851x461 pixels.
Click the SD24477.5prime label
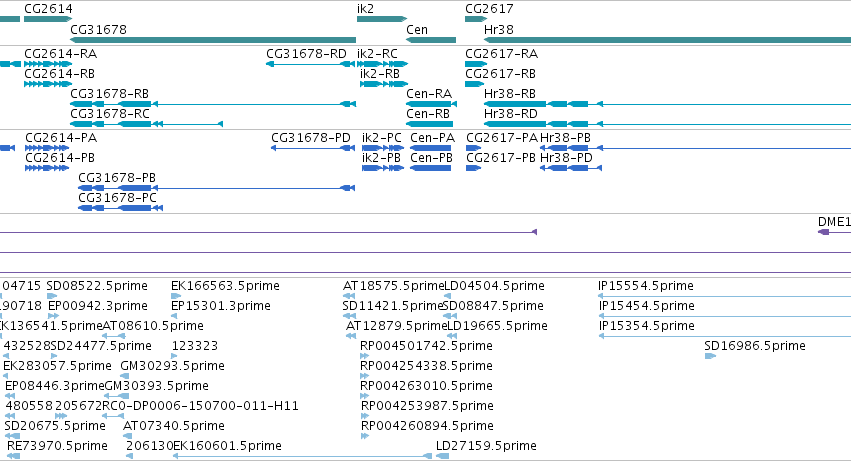(101, 346)
